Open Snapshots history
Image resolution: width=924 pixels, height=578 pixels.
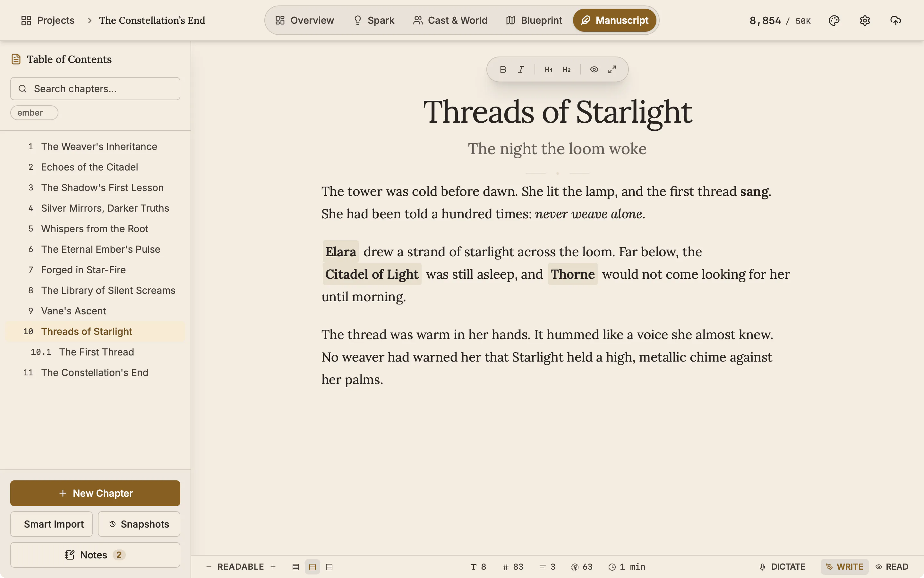tap(139, 524)
